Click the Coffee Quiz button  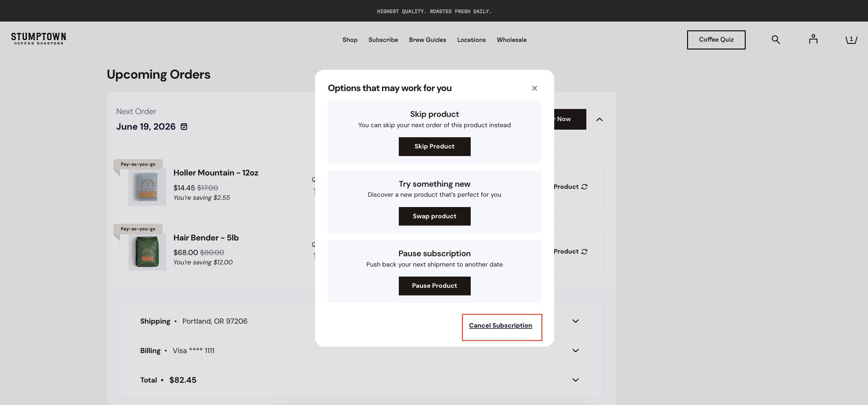[716, 40]
